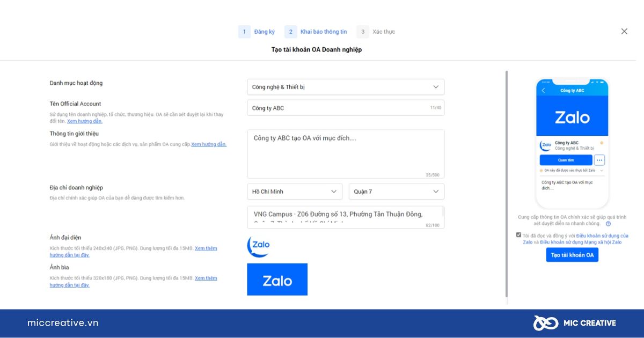Click the small Zalo avatar in the phone preview
This screenshot has height=338, width=644.
click(x=546, y=145)
